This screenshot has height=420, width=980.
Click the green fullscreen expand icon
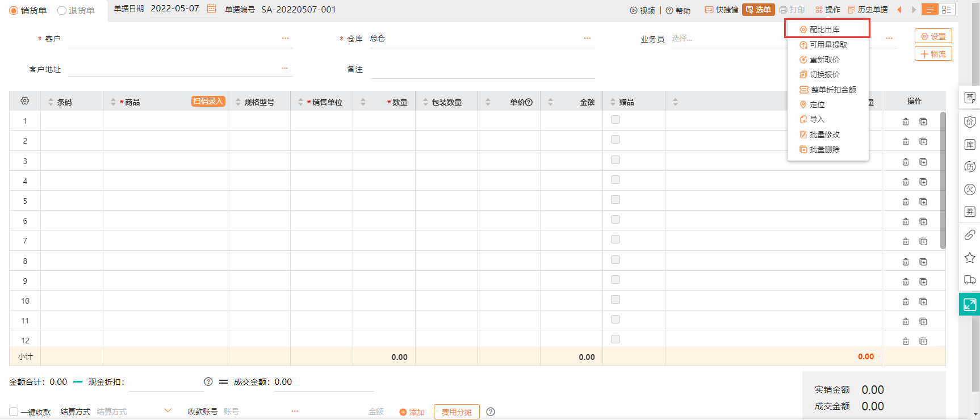click(x=970, y=305)
